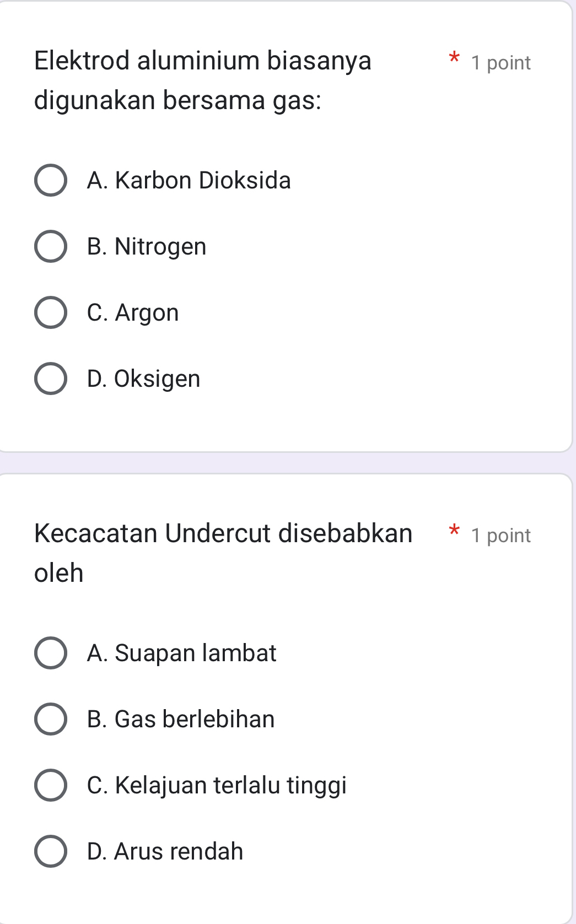576x924 pixels.
Task: Choose the Kelajuan terlalu tinggi radio circle
Action: tap(51, 785)
